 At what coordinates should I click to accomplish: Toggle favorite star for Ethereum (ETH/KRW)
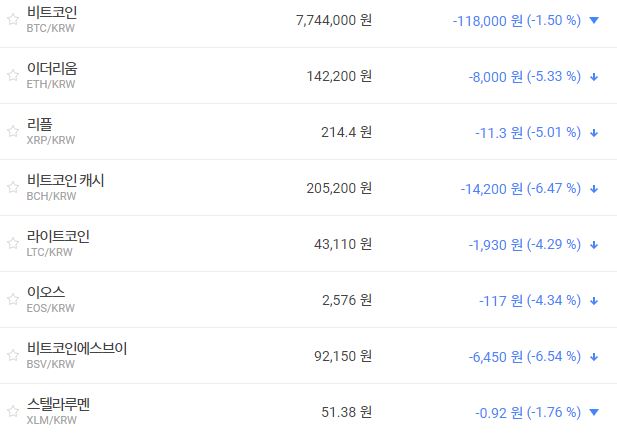click(12, 76)
